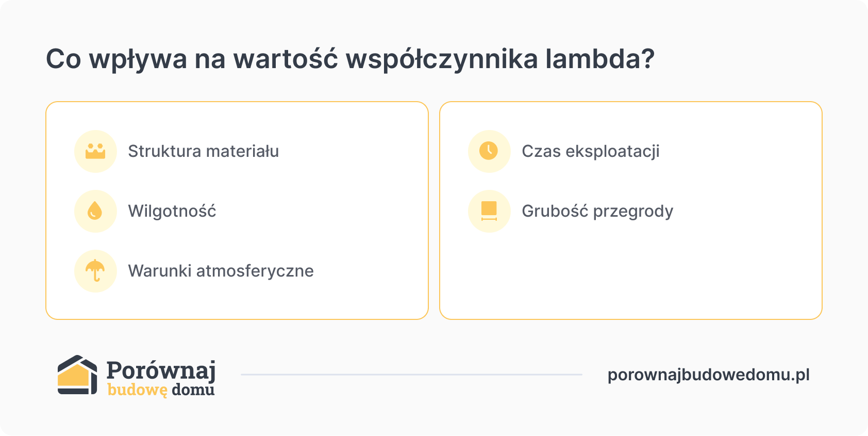Select the Czas eksploatacji label
Viewport: 868px width, 436px height.
(x=591, y=152)
